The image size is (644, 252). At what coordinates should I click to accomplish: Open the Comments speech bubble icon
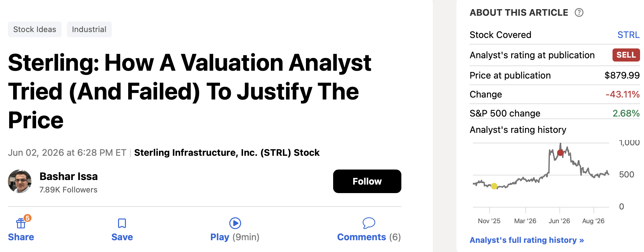click(x=369, y=223)
